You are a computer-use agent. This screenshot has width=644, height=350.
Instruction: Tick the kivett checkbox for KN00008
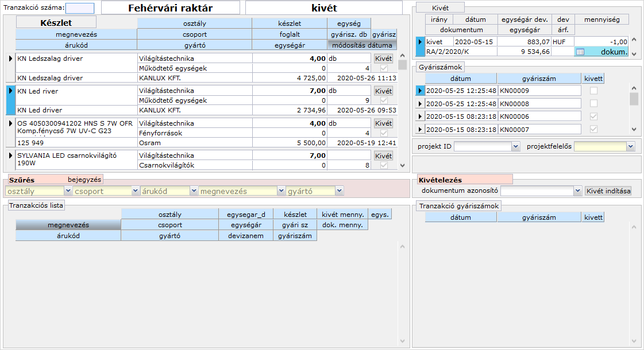[593, 103]
